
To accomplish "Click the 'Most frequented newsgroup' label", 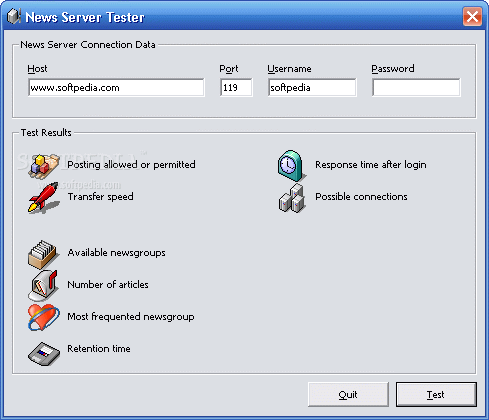I will point(131,317).
